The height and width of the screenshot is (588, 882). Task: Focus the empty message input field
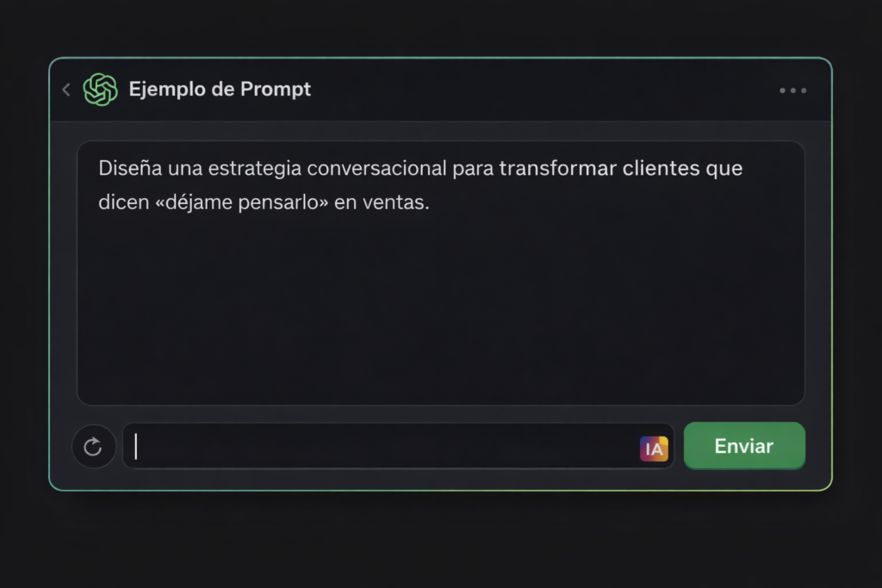[x=388, y=447]
